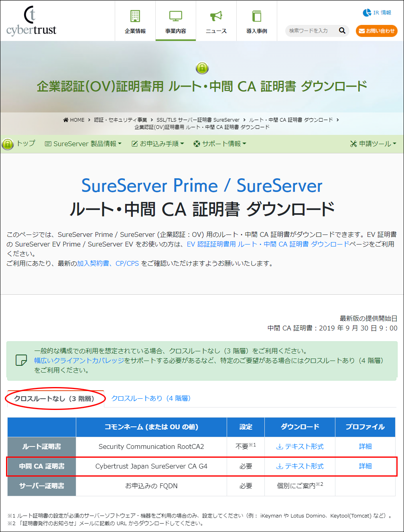Open 幅広いクライアントカバレッジ link
The height and width of the screenshot is (532, 404).
pos(79,361)
